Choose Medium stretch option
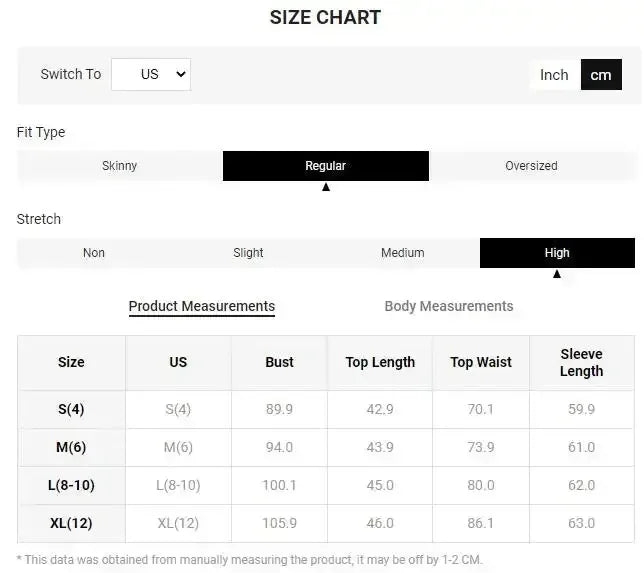Image resolution: width=644 pixels, height=573 pixels. tap(403, 253)
